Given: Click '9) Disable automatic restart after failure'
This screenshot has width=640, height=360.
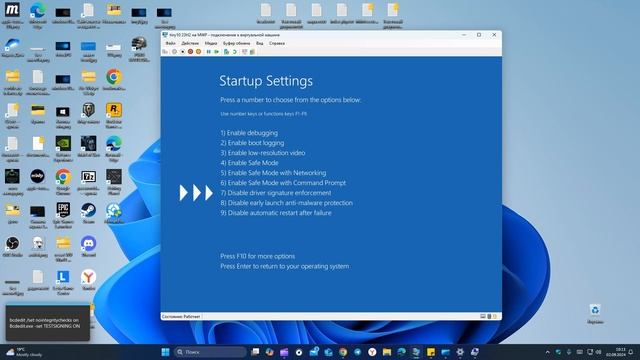Looking at the screenshot, I should 276,213.
